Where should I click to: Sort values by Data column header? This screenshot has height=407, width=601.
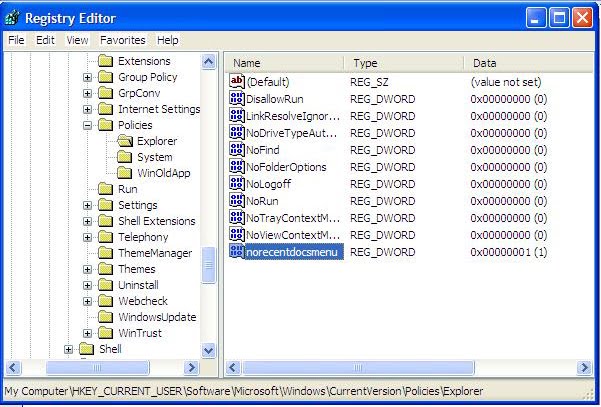coord(529,63)
